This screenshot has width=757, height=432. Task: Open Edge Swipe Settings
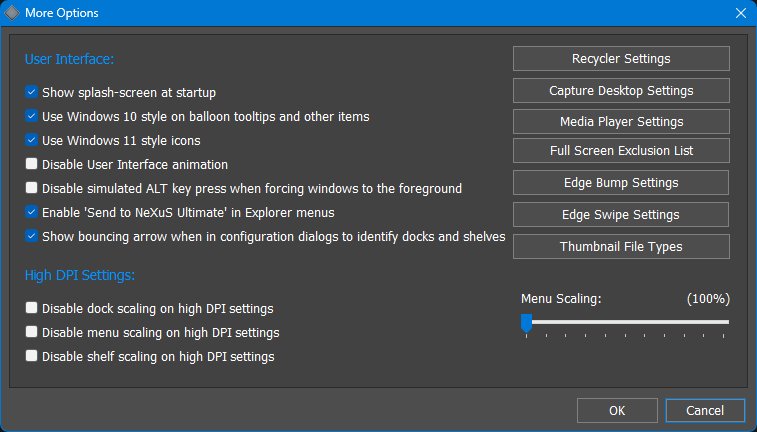tap(621, 214)
